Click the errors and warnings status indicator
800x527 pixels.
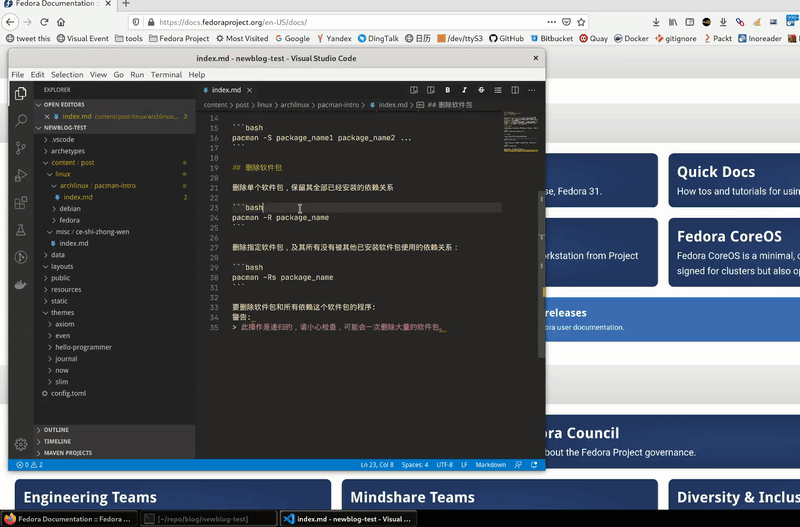(x=30, y=465)
